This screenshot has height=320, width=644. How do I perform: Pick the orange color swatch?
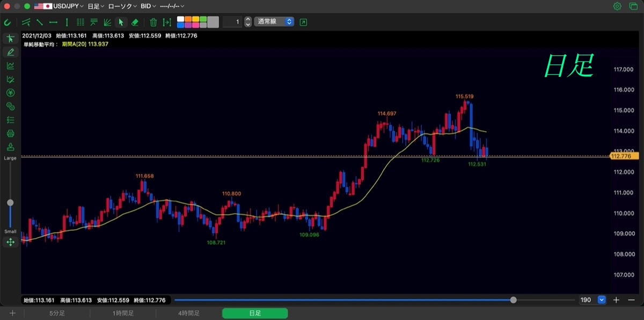click(188, 19)
